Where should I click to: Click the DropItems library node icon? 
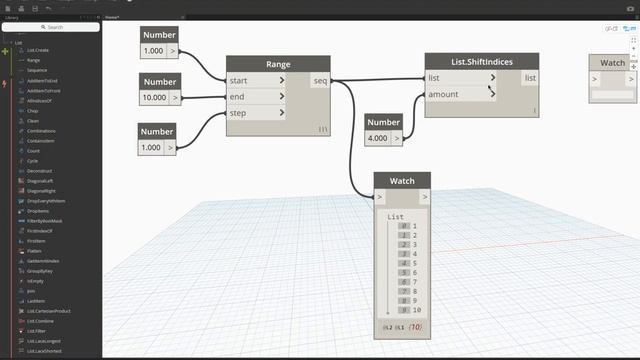21,211
